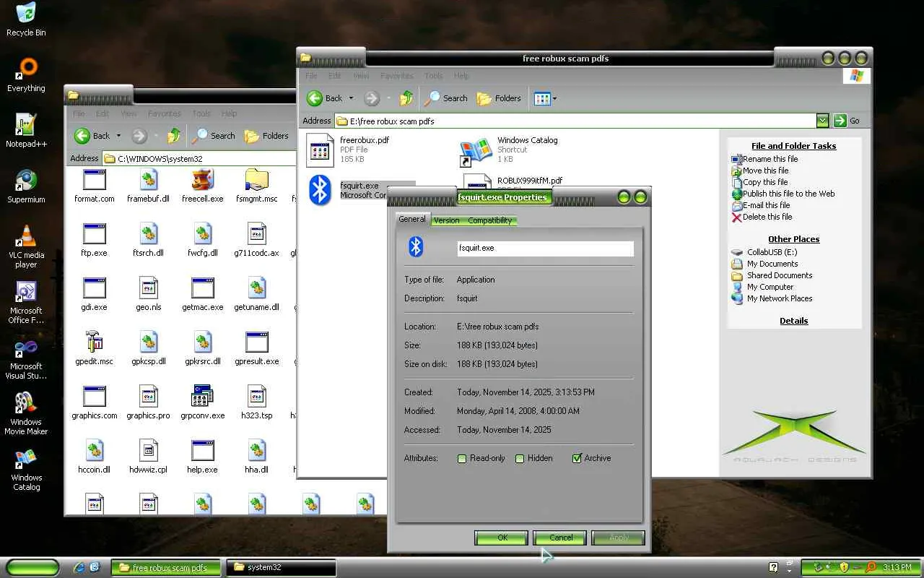The width and height of the screenshot is (924, 578).
Task: Click the file name field in Properties
Action: (546, 248)
